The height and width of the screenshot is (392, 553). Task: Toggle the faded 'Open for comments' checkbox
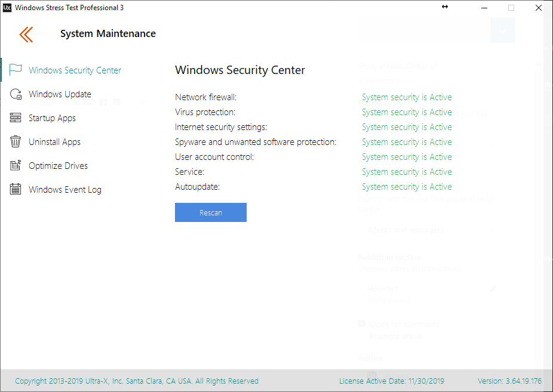(x=361, y=324)
